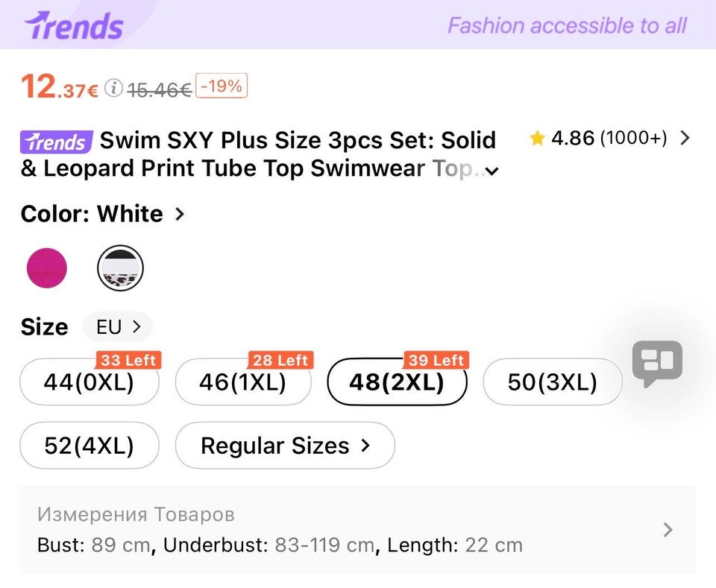Select the white leopard print swatch
716x588 pixels.
120,268
